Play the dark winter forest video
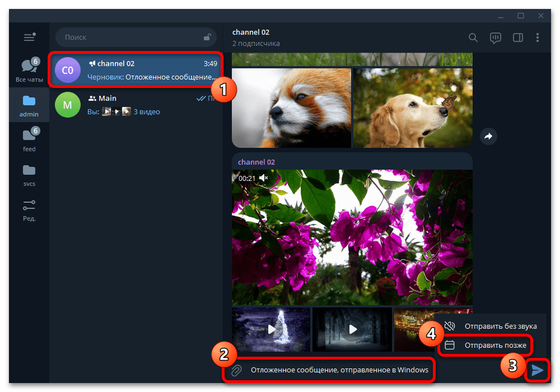Image resolution: width=560 pixels, height=392 pixels. point(352,329)
